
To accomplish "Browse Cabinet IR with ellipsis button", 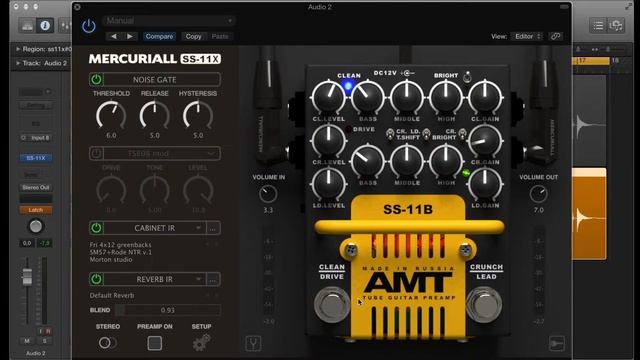I will 213,228.
